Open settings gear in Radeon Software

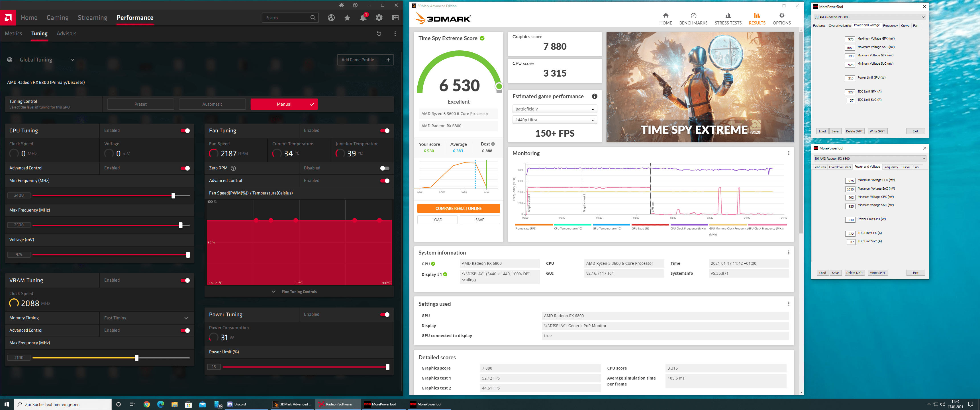click(379, 17)
